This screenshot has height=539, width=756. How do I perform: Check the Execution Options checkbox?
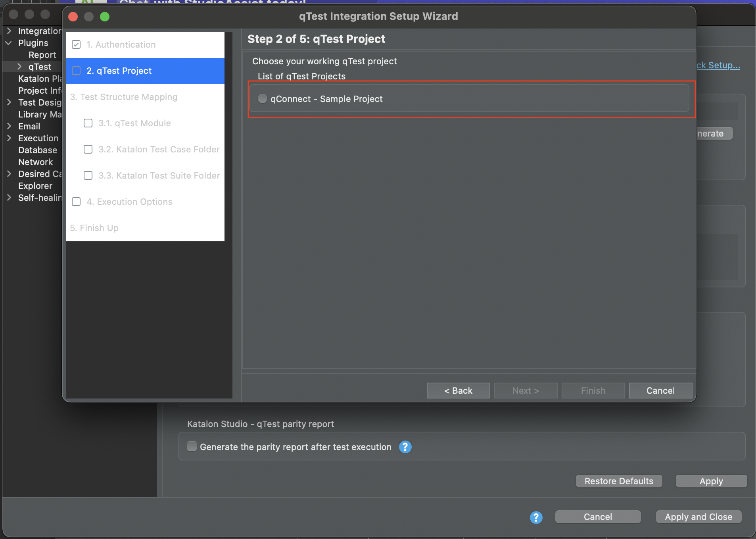point(76,202)
